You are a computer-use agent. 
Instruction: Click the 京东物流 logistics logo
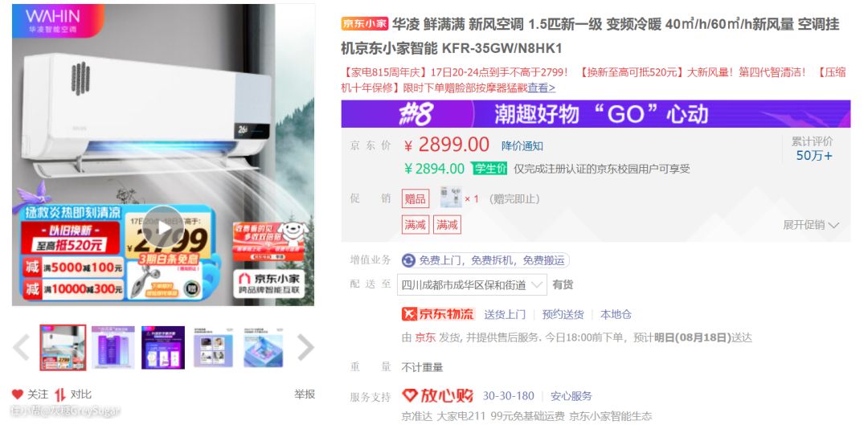[439, 314]
